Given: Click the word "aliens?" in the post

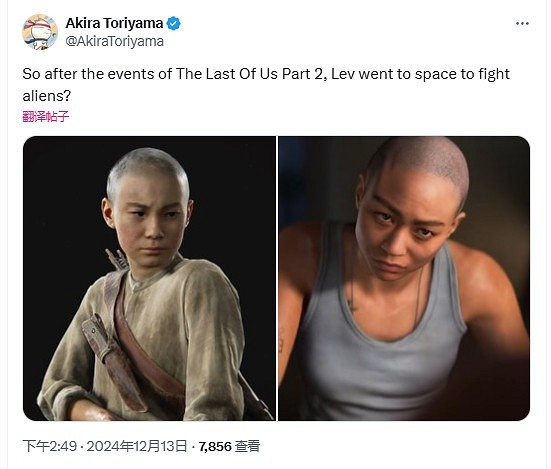Looking at the screenshot, I should (x=47, y=96).
